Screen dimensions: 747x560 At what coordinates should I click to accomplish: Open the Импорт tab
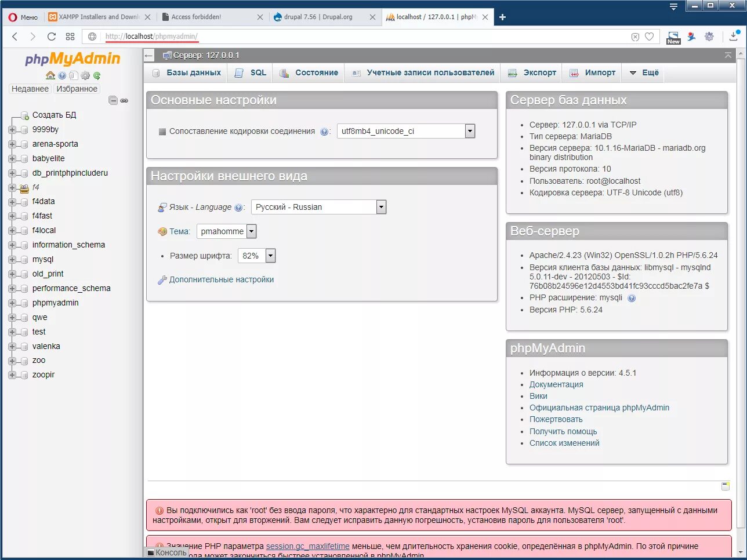[x=592, y=72]
